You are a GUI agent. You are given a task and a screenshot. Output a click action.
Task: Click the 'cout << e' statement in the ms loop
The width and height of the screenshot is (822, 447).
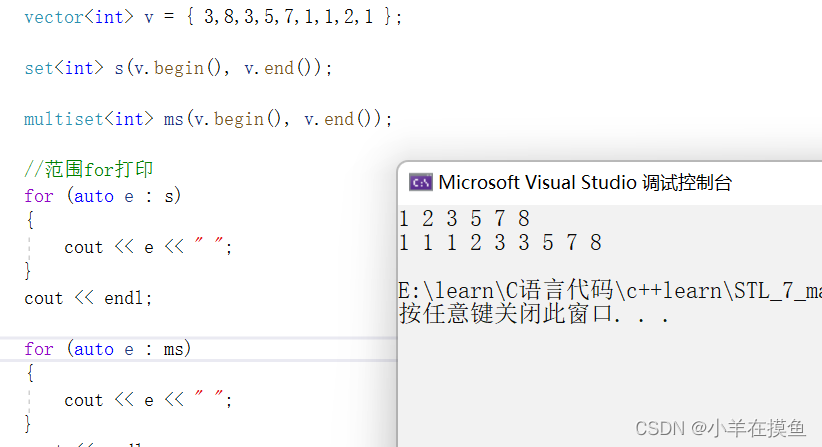[x=148, y=400]
